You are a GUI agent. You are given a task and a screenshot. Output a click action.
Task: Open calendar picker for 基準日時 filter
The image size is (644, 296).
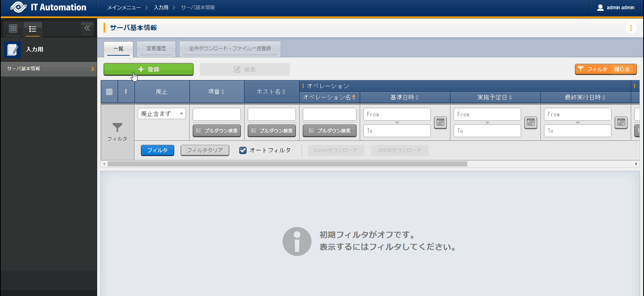click(440, 122)
